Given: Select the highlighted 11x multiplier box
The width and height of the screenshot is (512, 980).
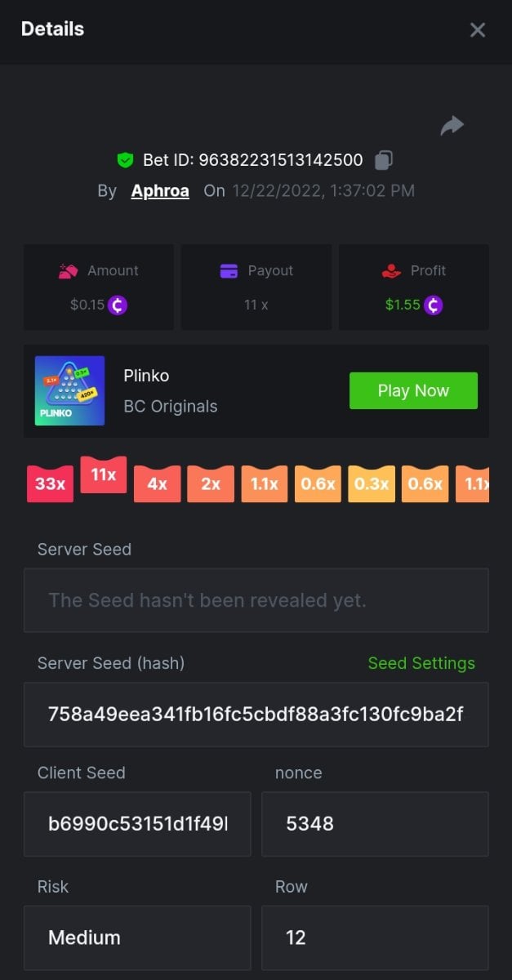Looking at the screenshot, I should click(103, 474).
